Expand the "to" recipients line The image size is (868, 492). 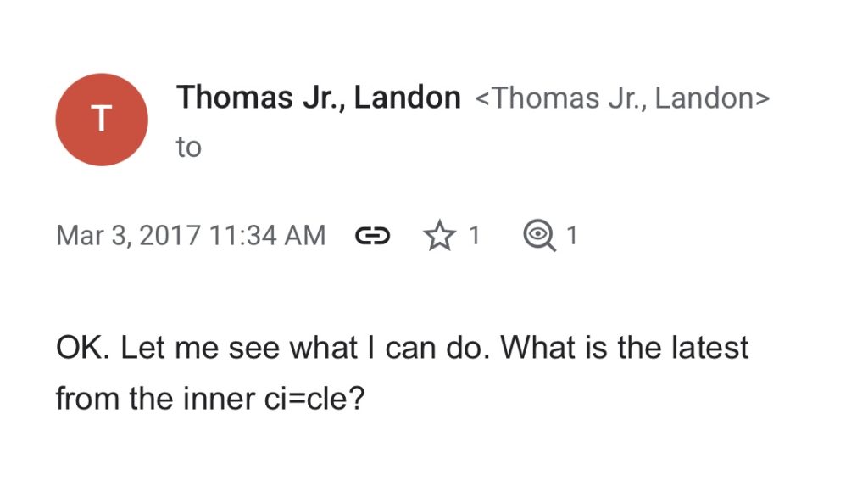189,147
